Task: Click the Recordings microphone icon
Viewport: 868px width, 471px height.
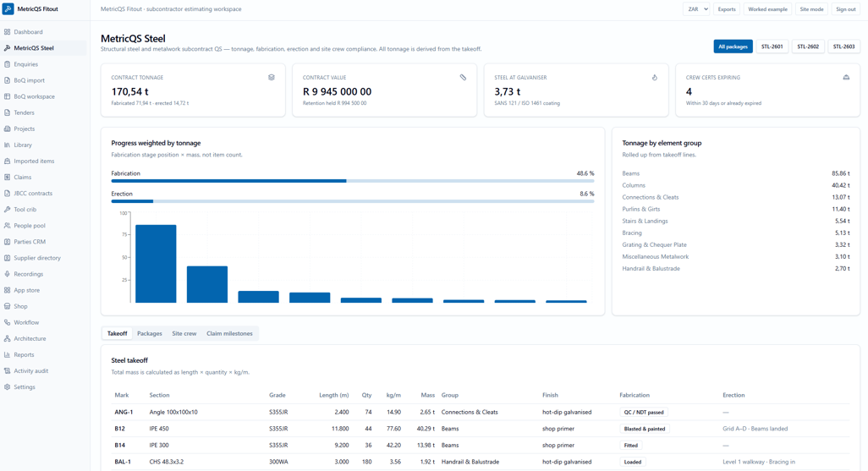Action: click(x=8, y=274)
